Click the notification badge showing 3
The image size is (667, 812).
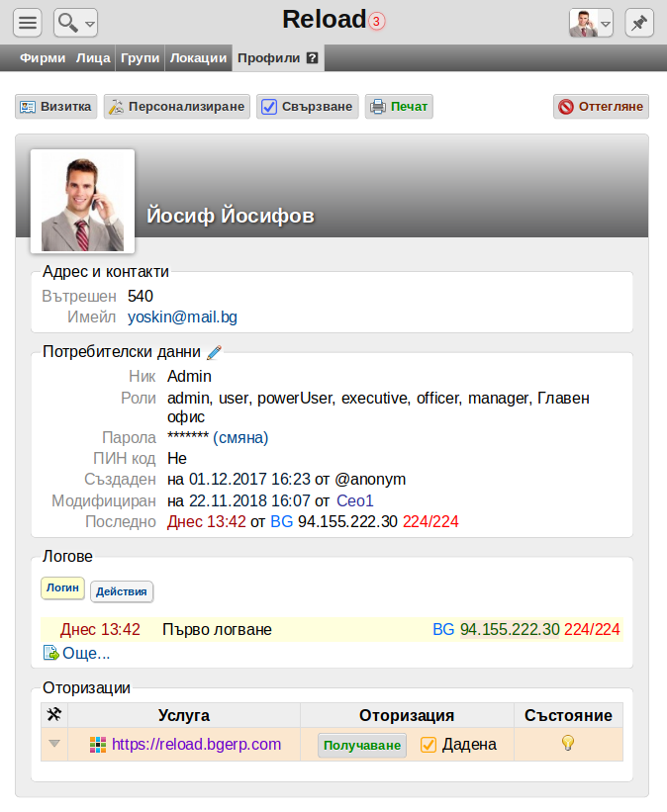click(x=377, y=22)
